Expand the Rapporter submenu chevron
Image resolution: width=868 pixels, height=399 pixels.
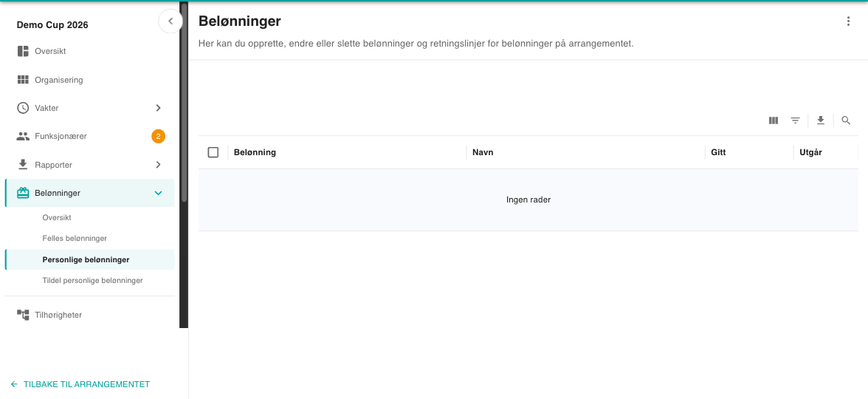[158, 165]
